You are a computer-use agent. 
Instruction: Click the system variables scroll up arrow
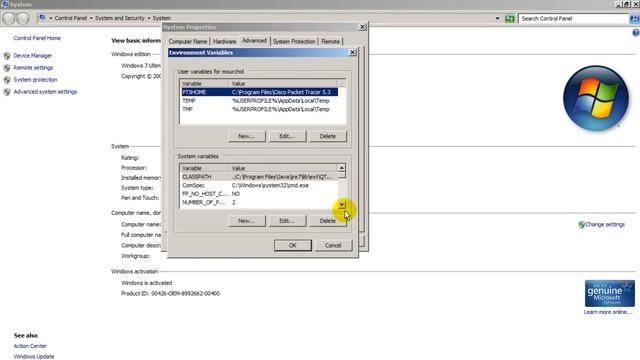point(342,168)
